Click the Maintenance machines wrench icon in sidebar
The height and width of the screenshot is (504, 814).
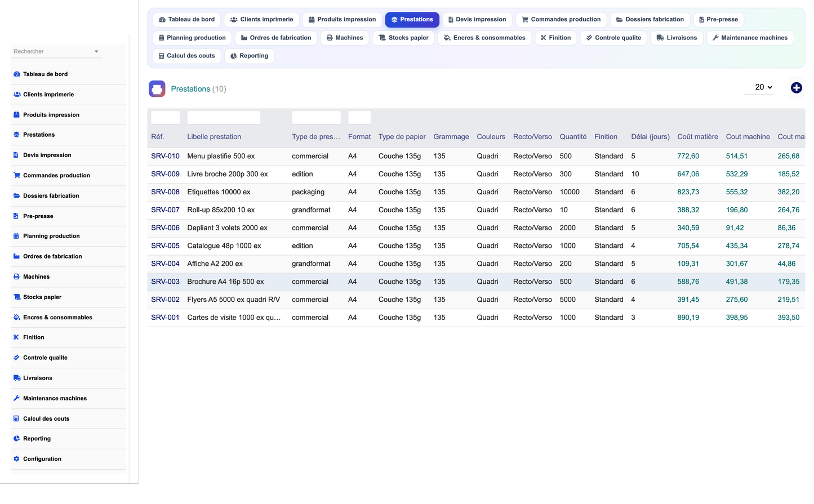tap(16, 398)
